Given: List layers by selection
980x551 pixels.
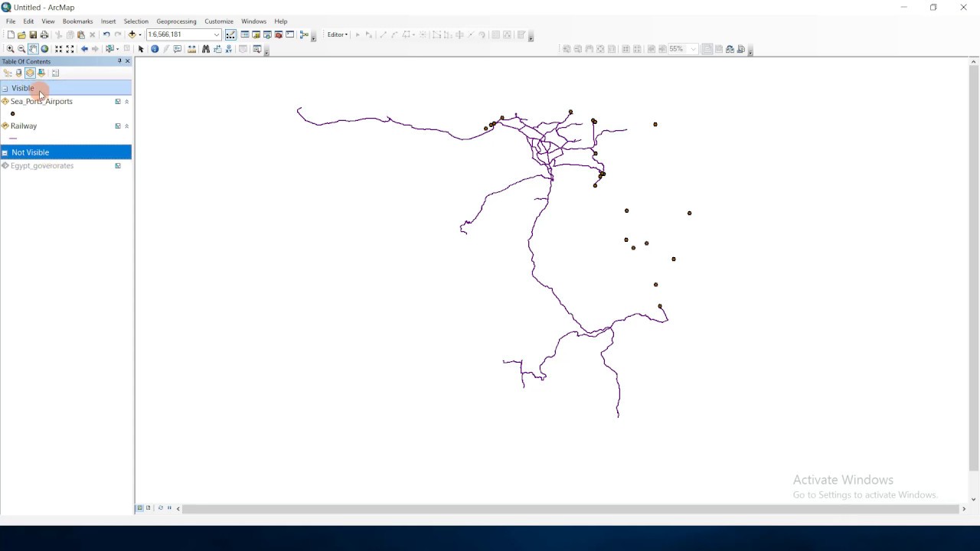Looking at the screenshot, I should pyautogui.click(x=41, y=73).
